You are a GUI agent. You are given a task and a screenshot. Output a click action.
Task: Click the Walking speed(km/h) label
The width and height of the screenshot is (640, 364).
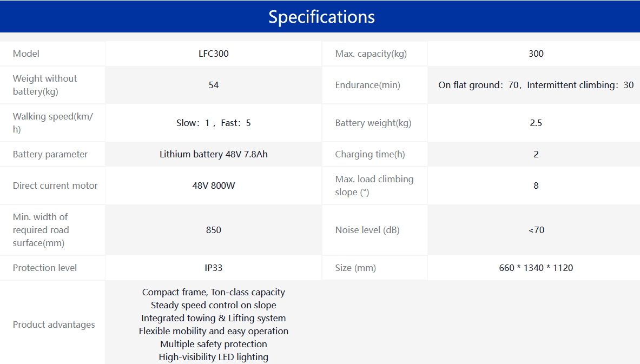[x=52, y=123]
